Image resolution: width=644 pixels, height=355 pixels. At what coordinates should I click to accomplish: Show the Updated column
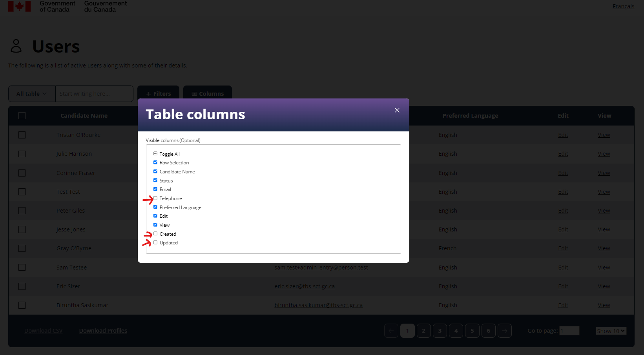pos(155,242)
